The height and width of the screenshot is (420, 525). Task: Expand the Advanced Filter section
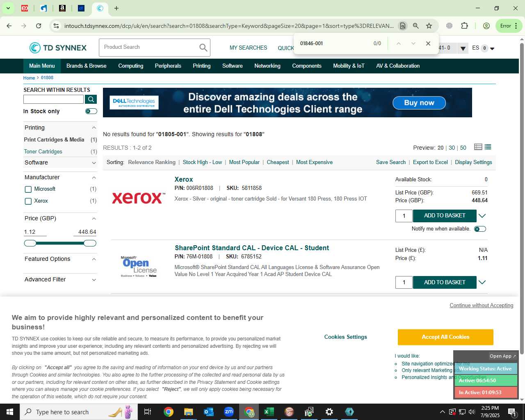click(94, 280)
